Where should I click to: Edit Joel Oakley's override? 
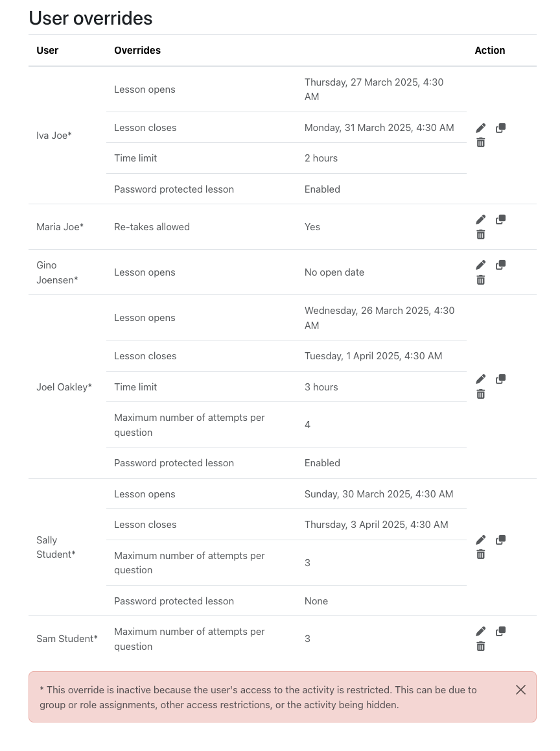point(480,379)
